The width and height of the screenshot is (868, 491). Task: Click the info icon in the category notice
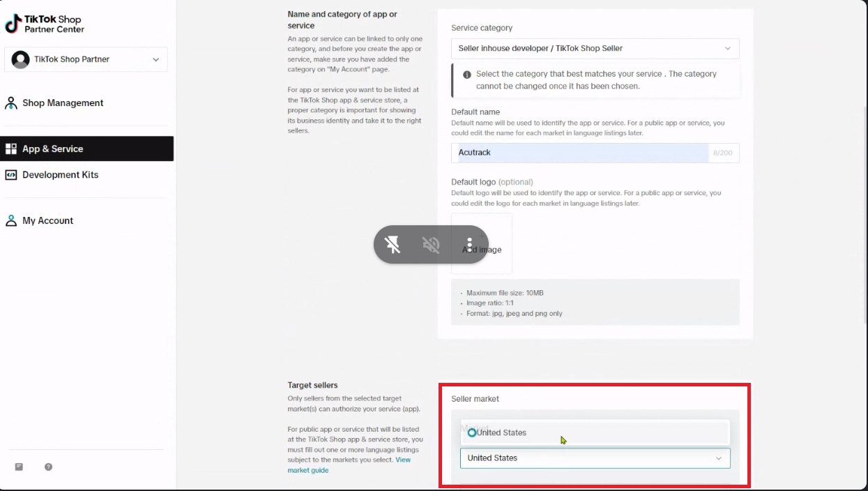tap(467, 74)
